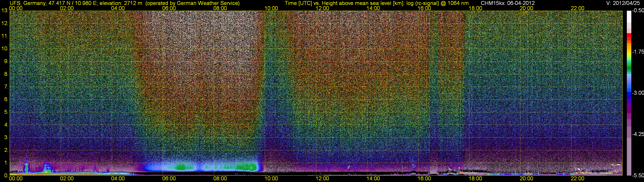Click the "04:00" label on the top time axis
Image resolution: width=644 pixels, height=182 pixels.
point(118,8)
